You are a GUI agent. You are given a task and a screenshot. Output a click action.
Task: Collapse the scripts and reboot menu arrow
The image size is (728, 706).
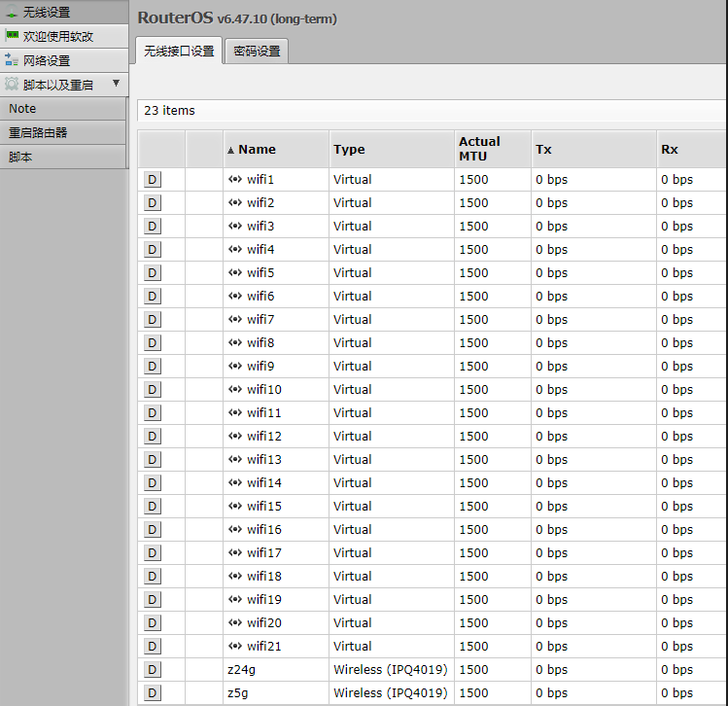pos(116,84)
